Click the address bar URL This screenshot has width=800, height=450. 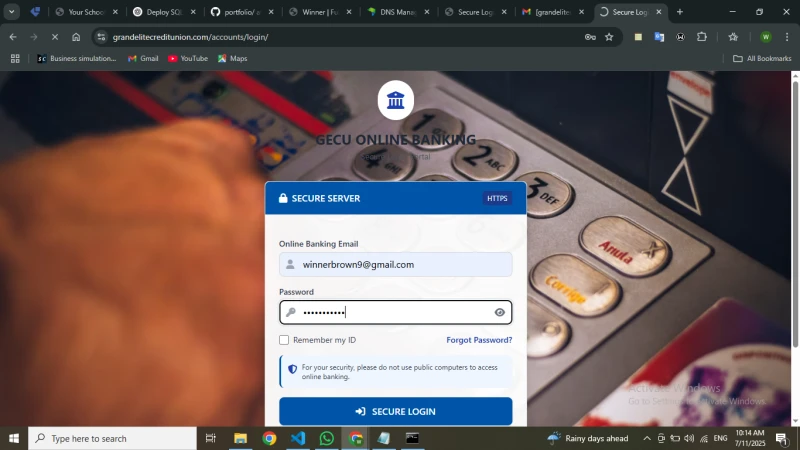click(x=190, y=37)
